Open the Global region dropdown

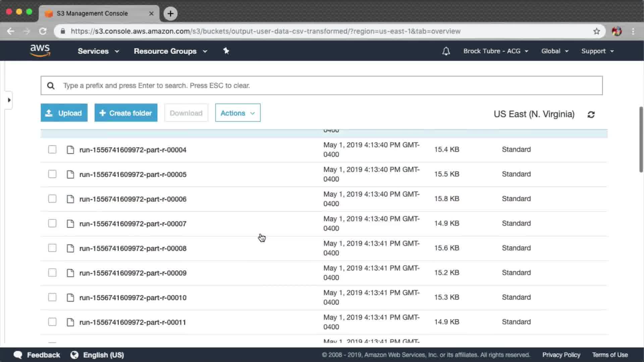pos(554,51)
